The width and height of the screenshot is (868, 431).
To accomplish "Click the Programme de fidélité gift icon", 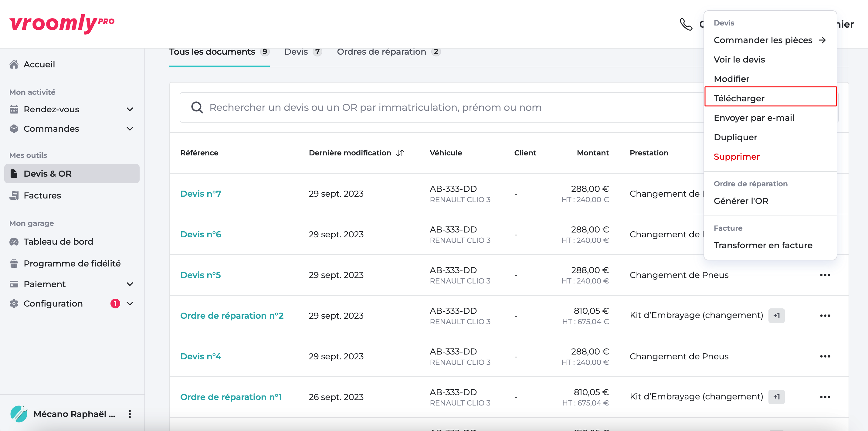I will (14, 263).
